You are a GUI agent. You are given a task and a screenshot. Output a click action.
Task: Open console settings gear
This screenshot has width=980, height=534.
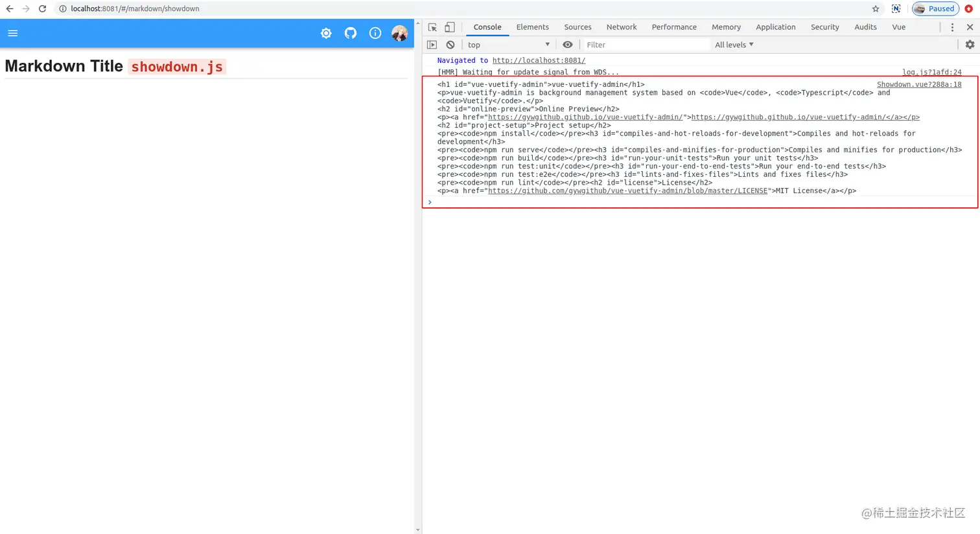[970, 45]
